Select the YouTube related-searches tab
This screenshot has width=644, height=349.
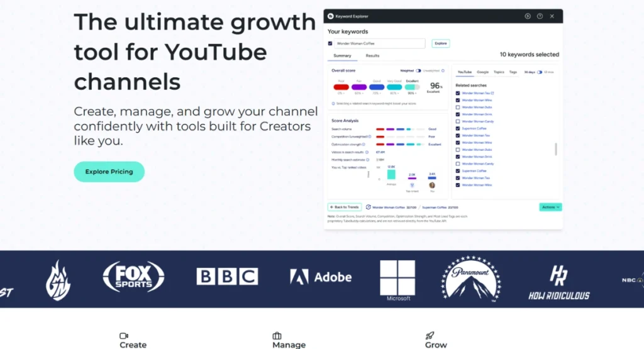465,72
